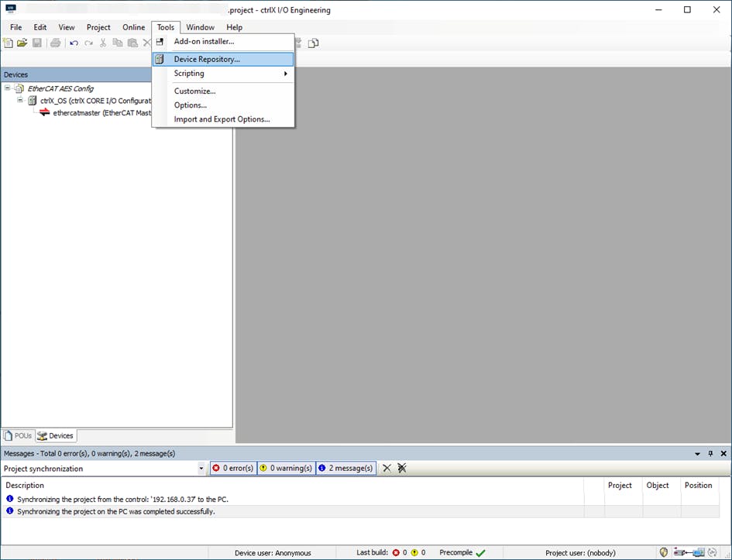Collapse the EtherCAT AES Config node
This screenshot has height=560, width=732.
[8, 88]
